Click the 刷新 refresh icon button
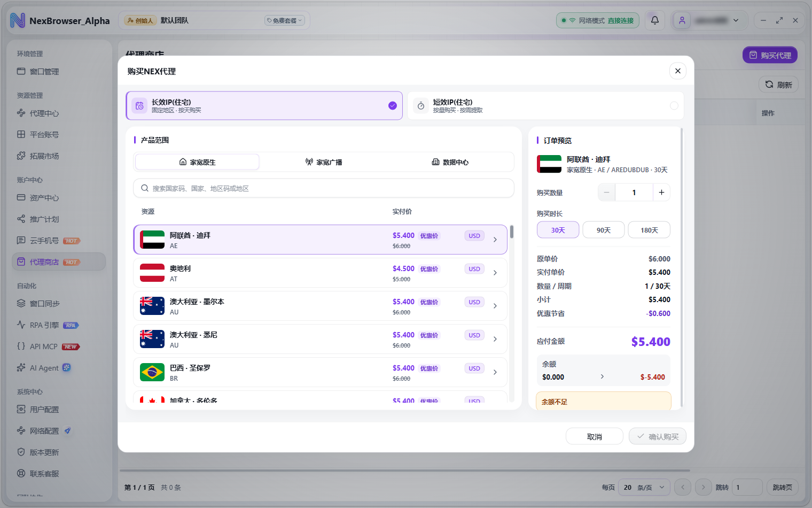 coord(778,84)
